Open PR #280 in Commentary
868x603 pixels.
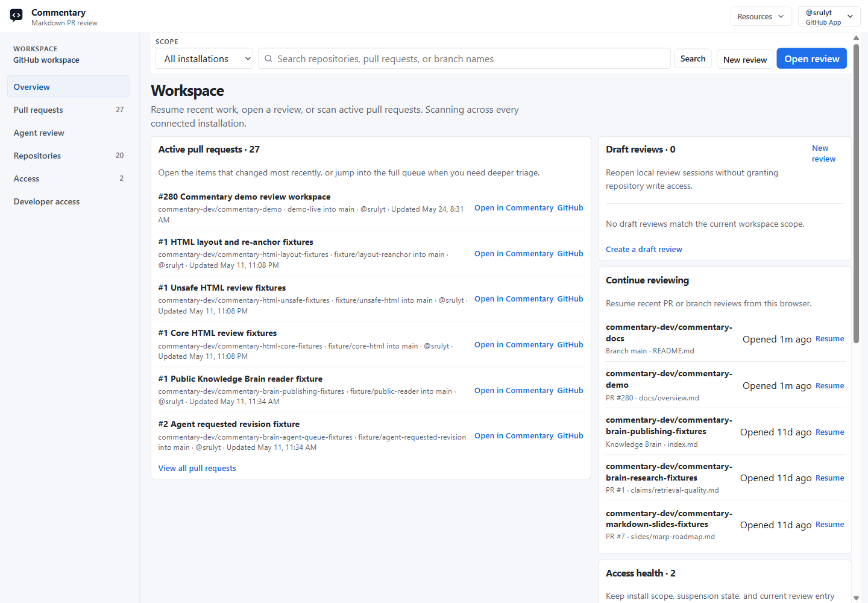514,208
